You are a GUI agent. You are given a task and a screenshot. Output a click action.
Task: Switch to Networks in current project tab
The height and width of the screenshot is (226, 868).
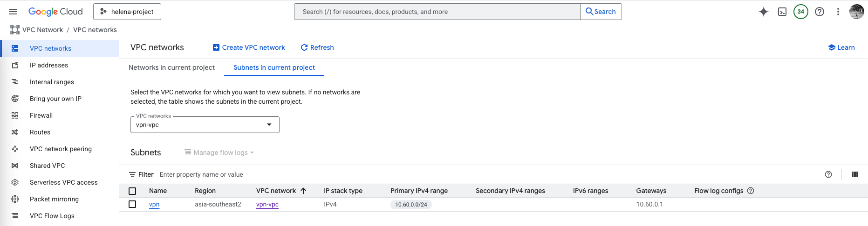(171, 67)
